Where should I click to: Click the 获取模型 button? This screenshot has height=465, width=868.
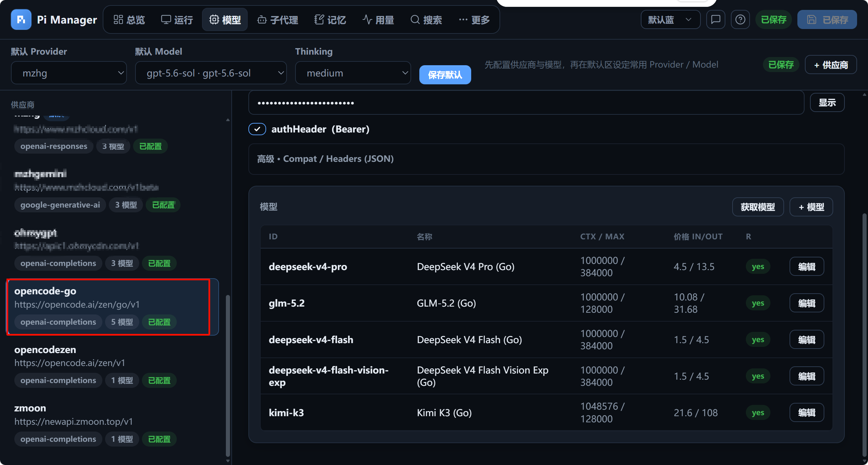coord(758,207)
